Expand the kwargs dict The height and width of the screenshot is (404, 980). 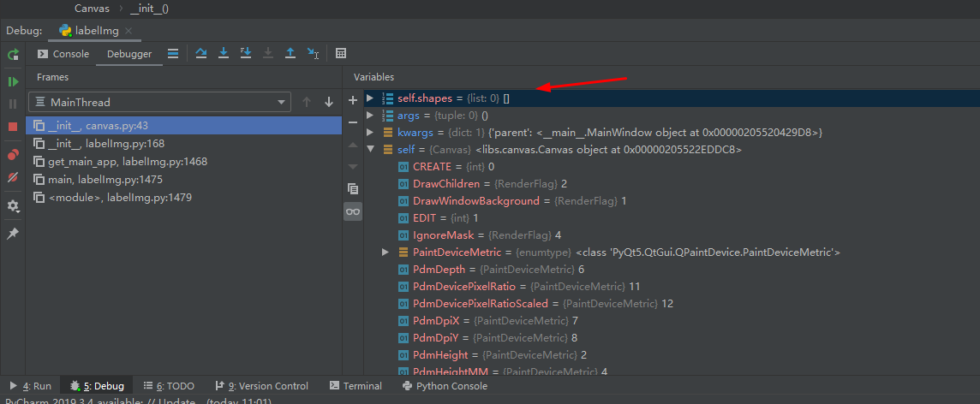370,133
